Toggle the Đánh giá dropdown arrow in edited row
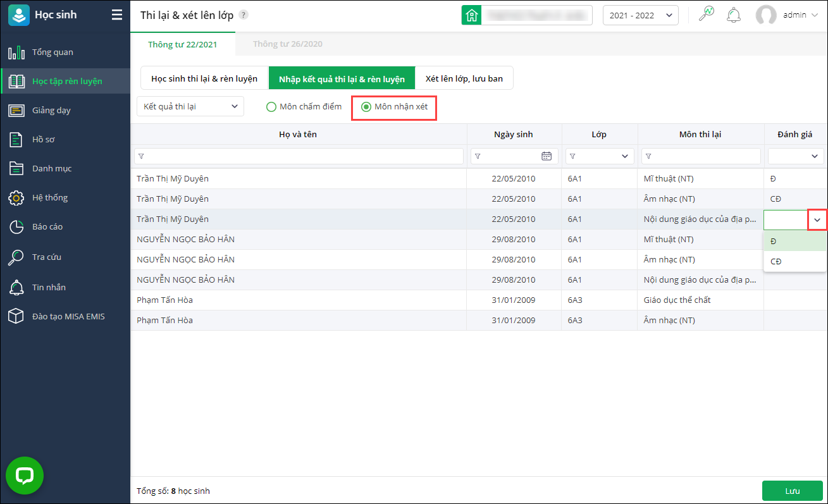Image resolution: width=828 pixels, height=504 pixels. [817, 219]
